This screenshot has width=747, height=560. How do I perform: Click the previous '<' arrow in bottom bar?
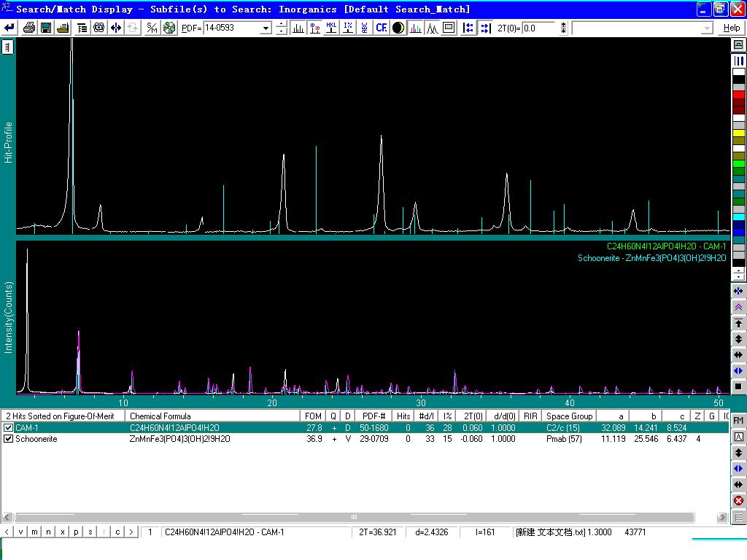(x=7, y=532)
